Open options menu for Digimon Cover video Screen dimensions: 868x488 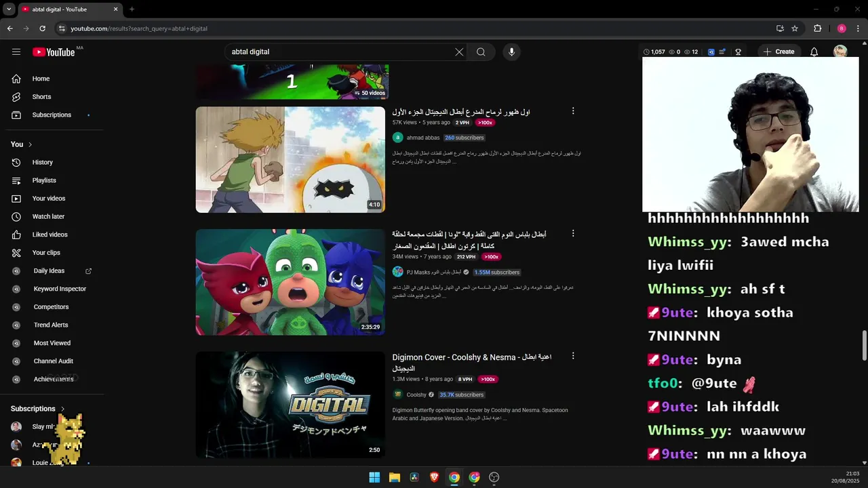573,356
